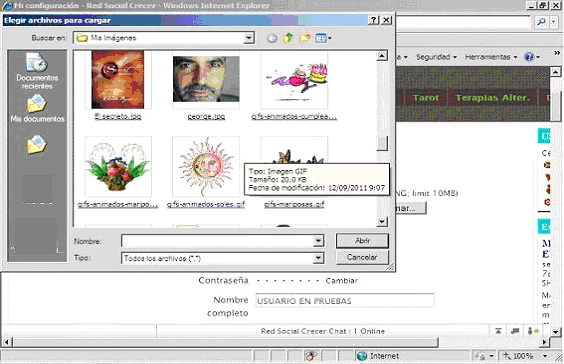Select the gifs-animados-maripo basket thumbnail
The image size is (564, 364).
pyautogui.click(x=118, y=167)
